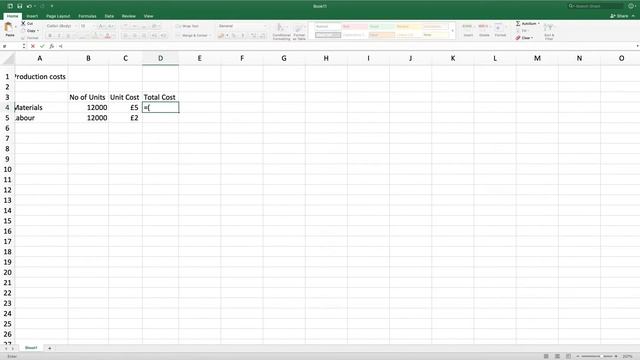Apply the pink Bad cell style

pos(355,27)
